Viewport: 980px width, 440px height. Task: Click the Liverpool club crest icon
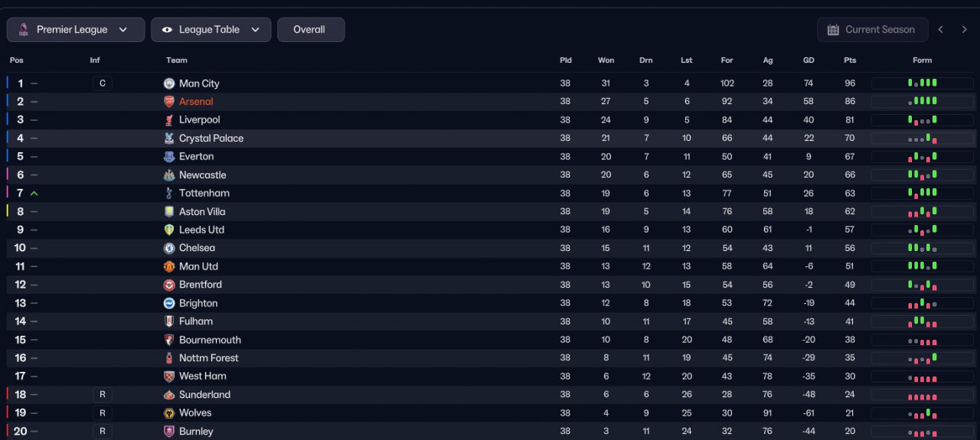click(169, 120)
